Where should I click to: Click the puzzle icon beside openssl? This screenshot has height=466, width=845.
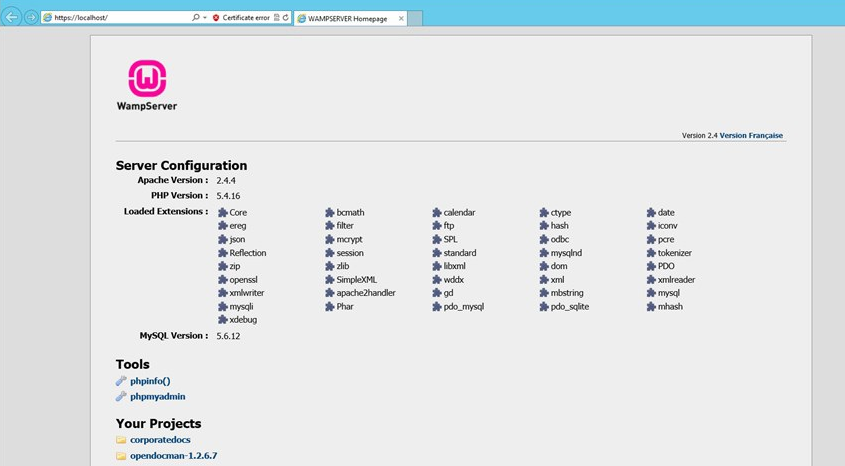pyautogui.click(x=223, y=280)
